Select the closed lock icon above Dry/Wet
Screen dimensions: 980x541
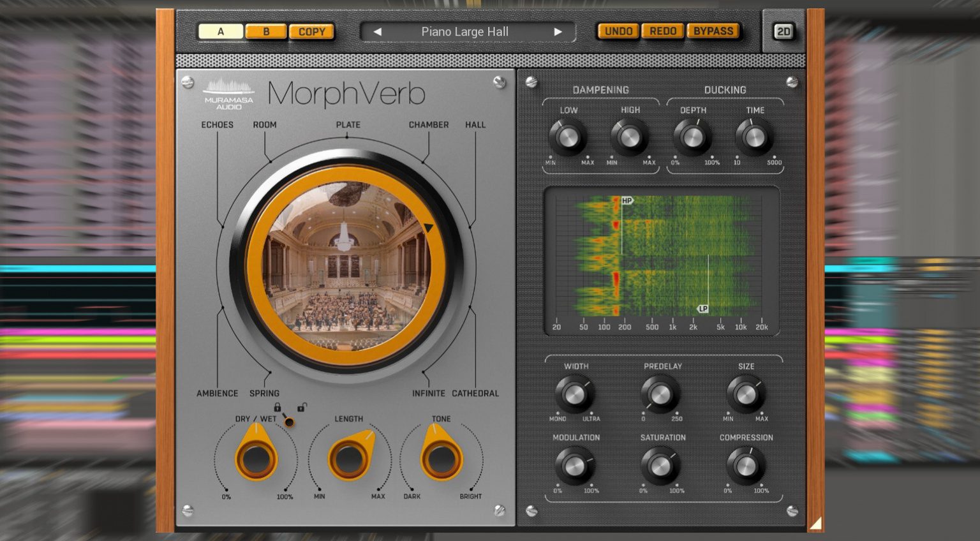279,408
